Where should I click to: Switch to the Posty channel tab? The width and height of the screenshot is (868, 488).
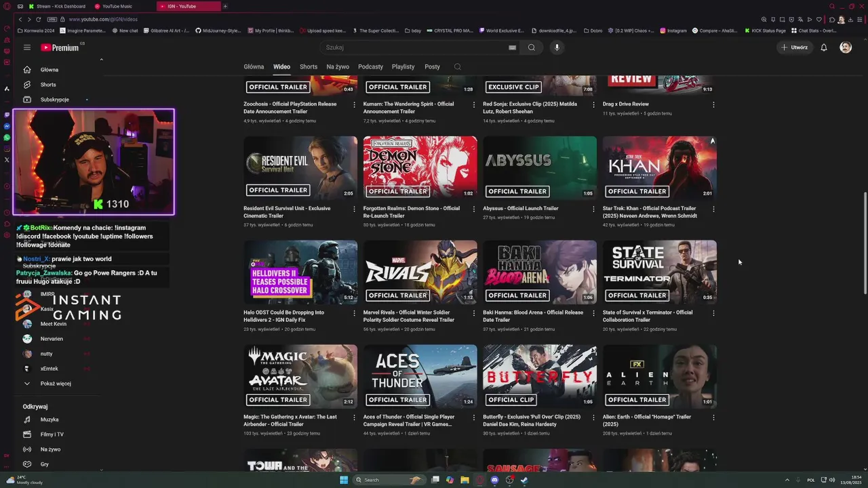(x=432, y=66)
